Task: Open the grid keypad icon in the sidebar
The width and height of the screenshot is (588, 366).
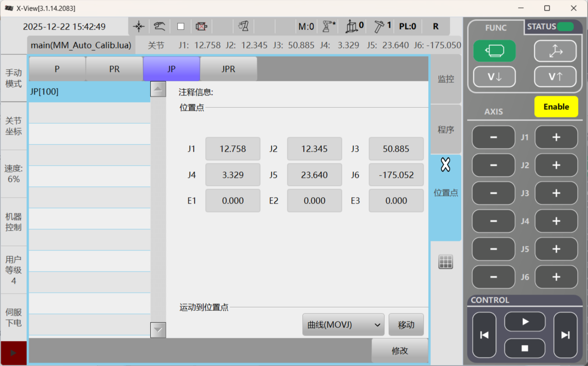Action: point(445,262)
